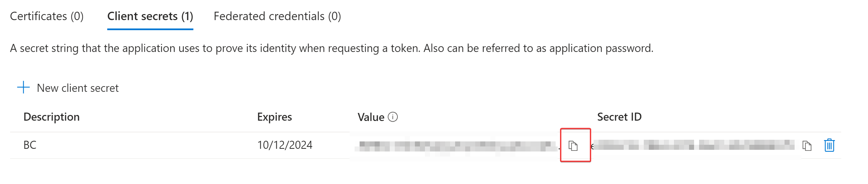The image size is (868, 184).
Task: Select the BC description cell
Action: [29, 145]
